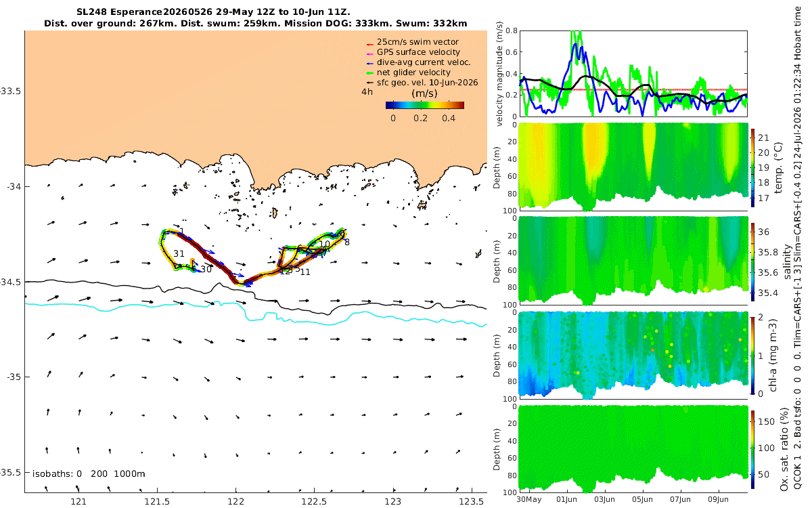This screenshot has width=812, height=508.
Task: Click the 'Dist. over ground: 267km' subtitle line
Action: point(255,24)
